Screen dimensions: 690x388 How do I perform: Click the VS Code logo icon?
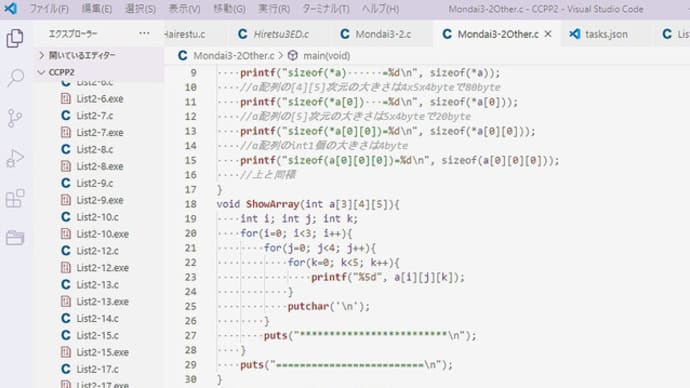point(11,8)
